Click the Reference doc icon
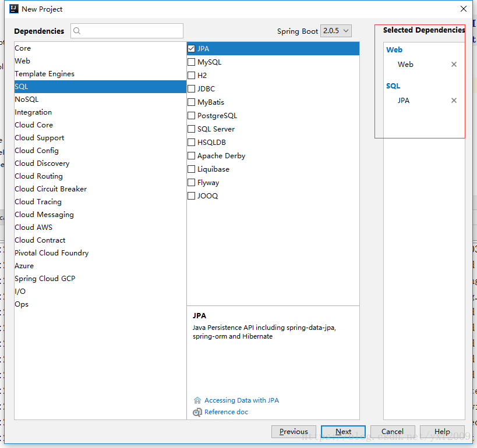 click(197, 412)
